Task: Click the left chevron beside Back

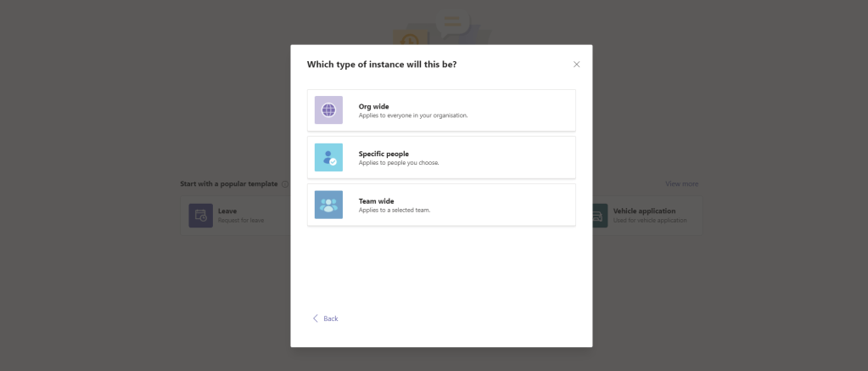Action: (x=316, y=318)
